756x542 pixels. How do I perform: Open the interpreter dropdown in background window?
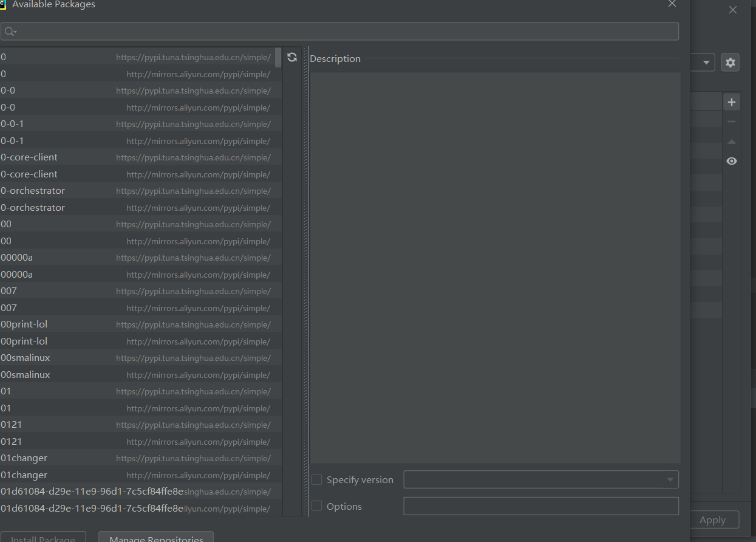[x=706, y=63]
